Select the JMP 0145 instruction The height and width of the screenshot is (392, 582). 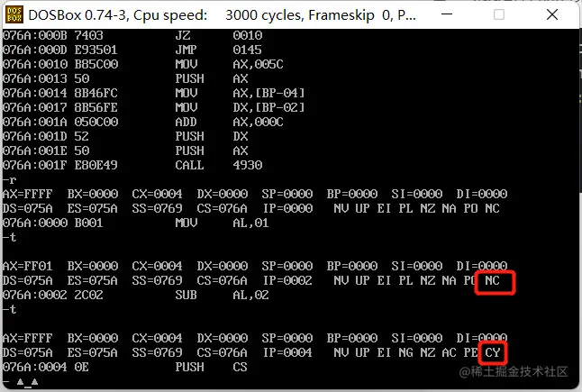[218, 50]
